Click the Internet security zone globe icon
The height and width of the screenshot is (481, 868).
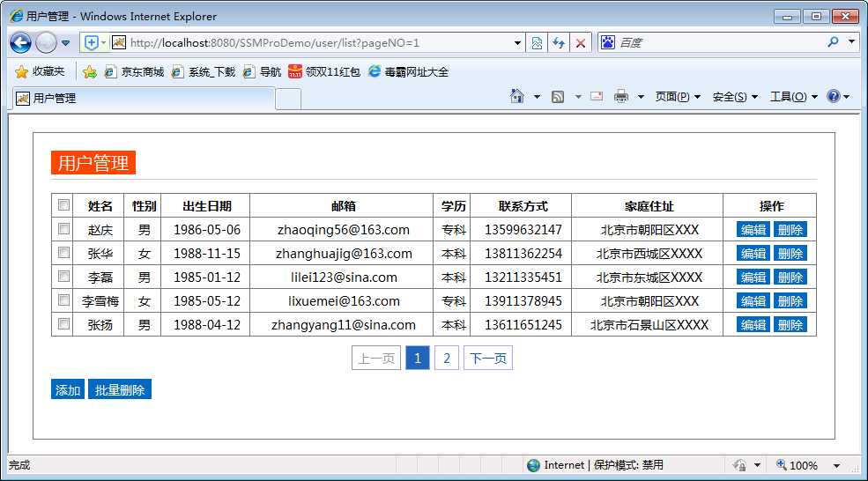pyautogui.click(x=533, y=465)
